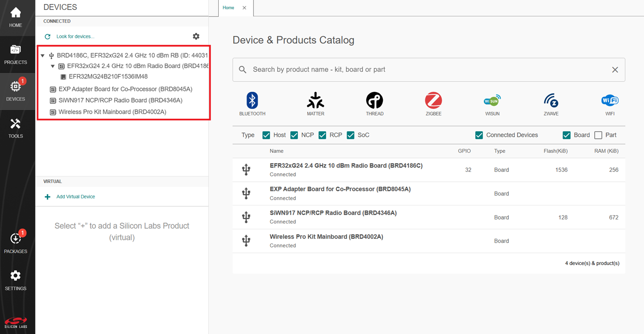Collapse the BRD4186C device tree node
Image resolution: width=644 pixels, height=334 pixels.
pos(43,56)
